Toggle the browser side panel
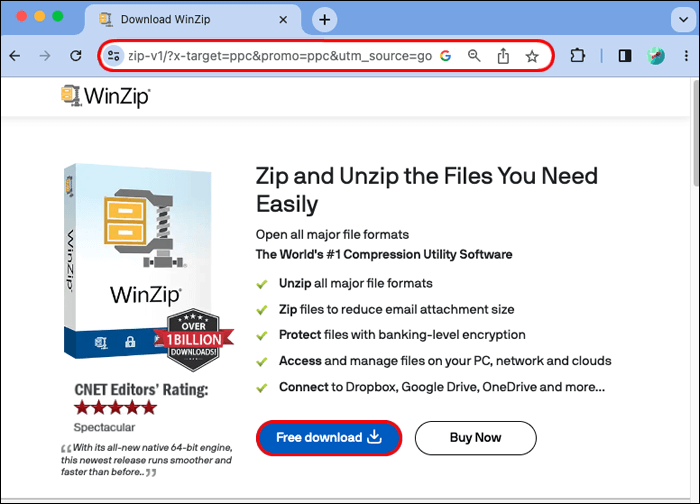 625,56
